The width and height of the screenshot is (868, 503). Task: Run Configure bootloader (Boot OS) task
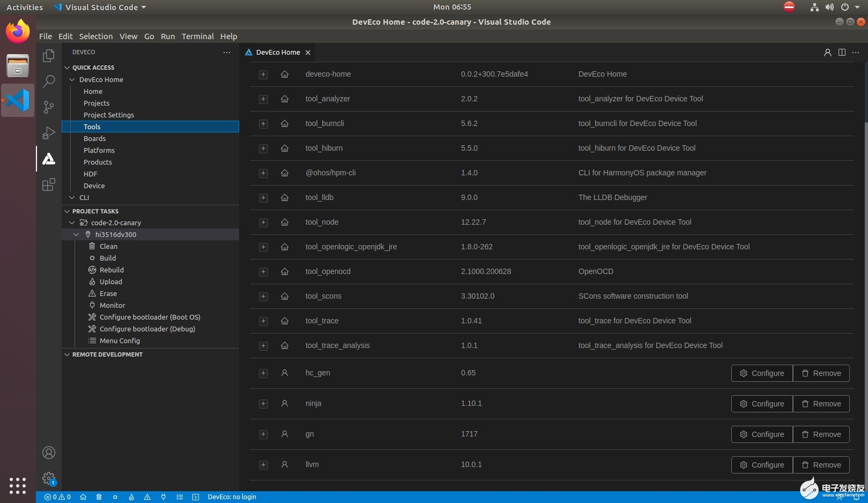[150, 317]
